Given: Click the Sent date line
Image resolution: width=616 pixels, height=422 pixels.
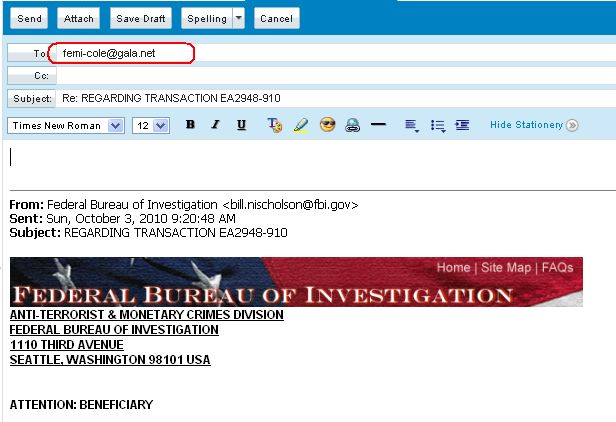Looking at the screenshot, I should tap(123, 218).
